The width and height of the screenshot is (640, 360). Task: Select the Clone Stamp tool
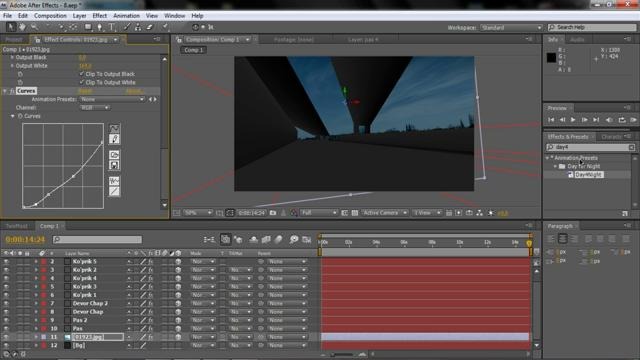(138, 27)
